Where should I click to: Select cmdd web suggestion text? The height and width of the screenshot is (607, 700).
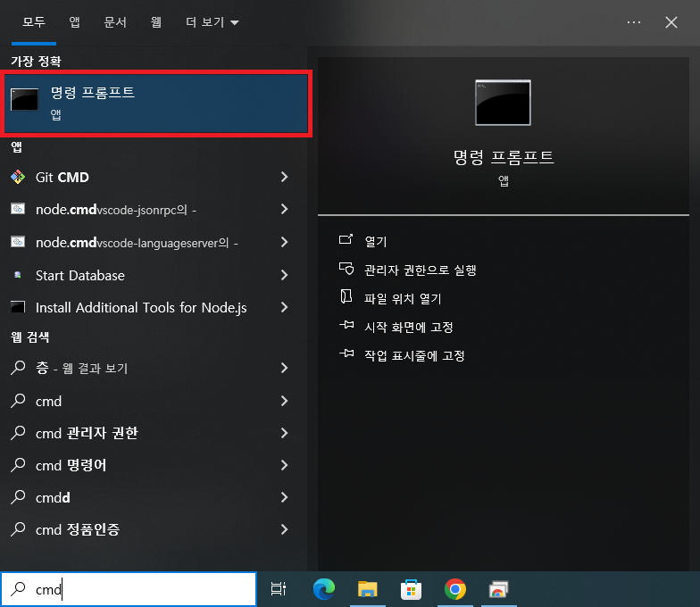coord(53,497)
